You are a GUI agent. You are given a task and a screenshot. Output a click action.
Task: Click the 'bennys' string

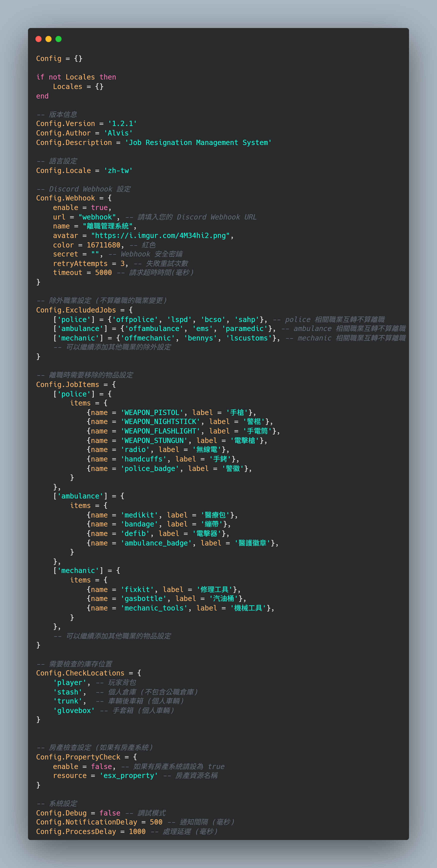200,338
